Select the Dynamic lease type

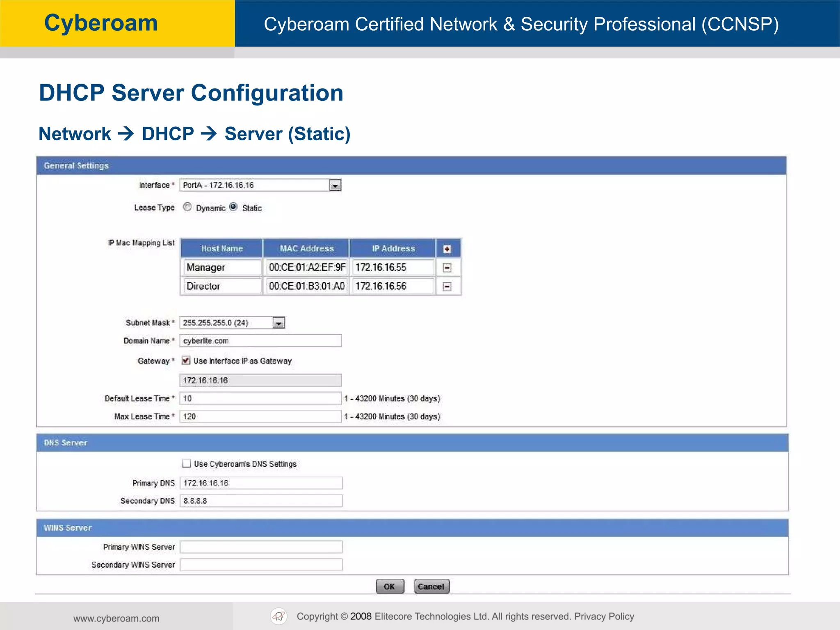tap(187, 207)
